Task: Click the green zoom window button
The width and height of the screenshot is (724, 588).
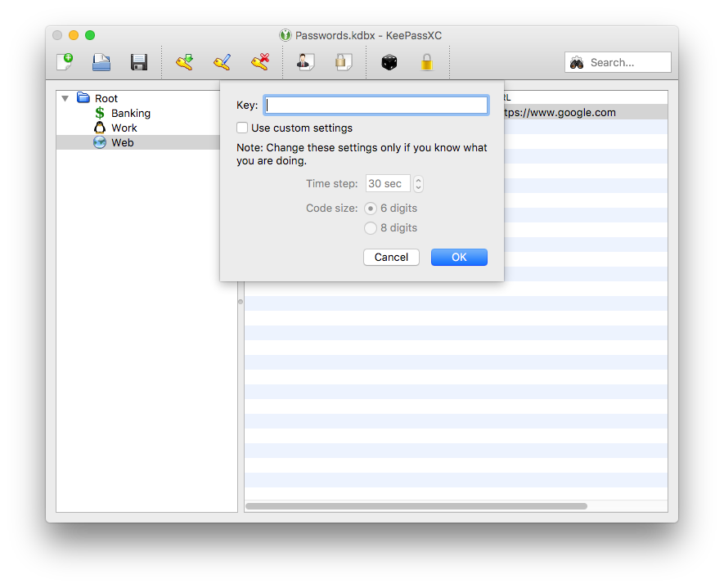Action: point(90,35)
